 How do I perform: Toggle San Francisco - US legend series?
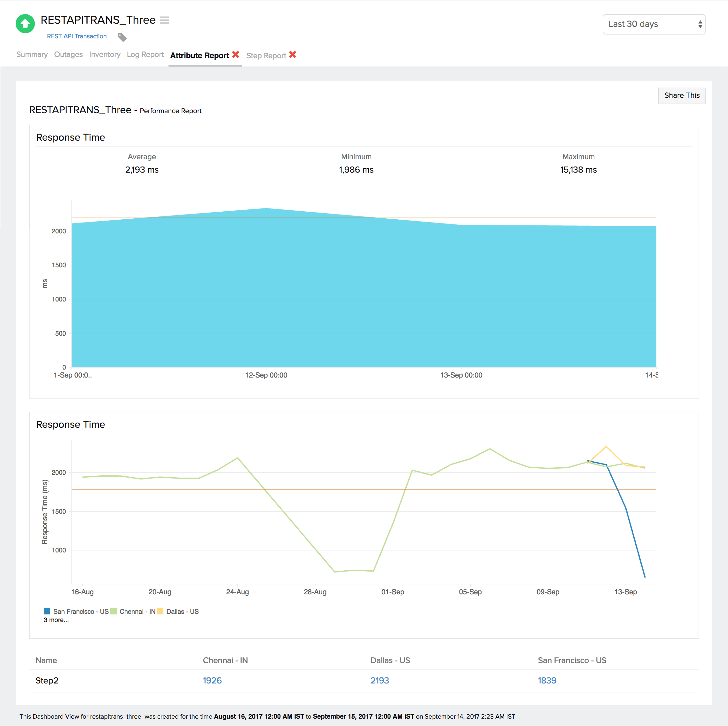(x=76, y=611)
